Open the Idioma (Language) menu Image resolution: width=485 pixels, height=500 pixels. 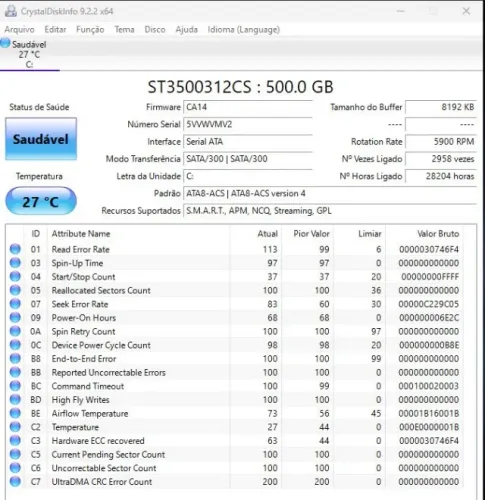[x=244, y=30]
